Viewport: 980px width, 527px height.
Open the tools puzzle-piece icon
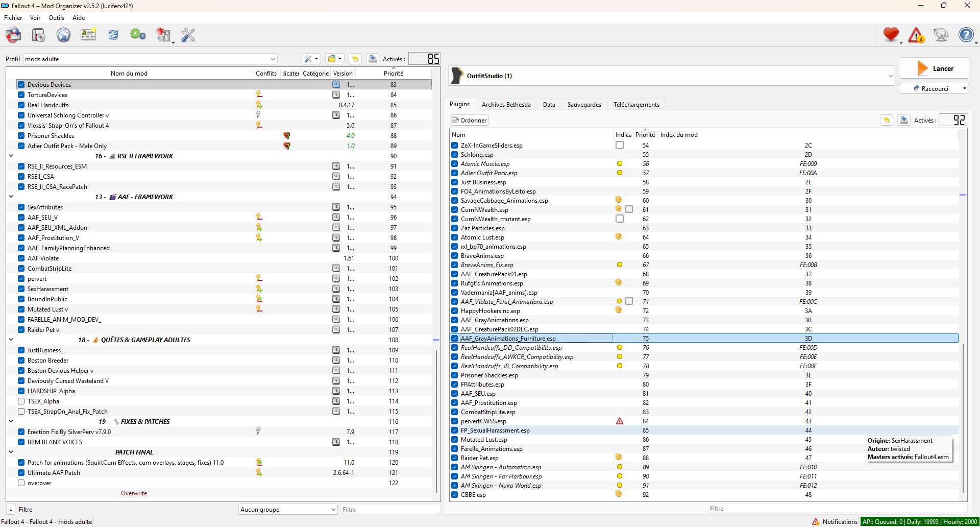click(163, 35)
